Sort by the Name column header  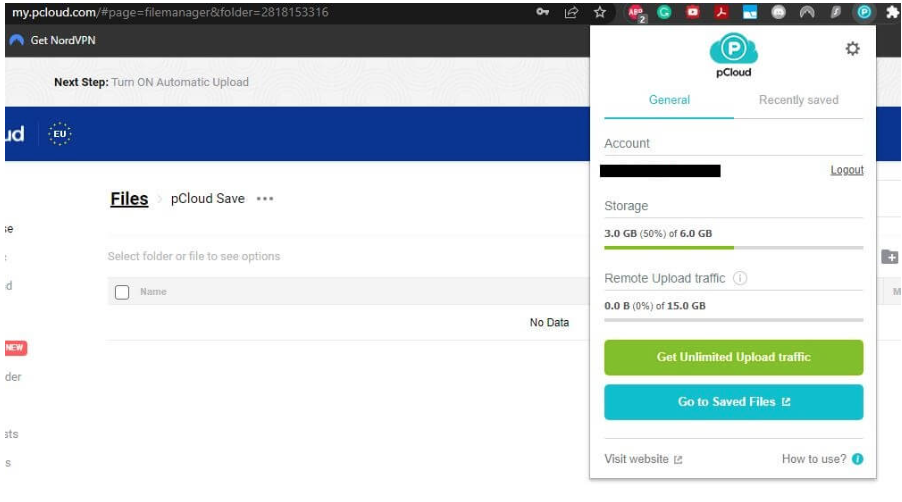click(x=153, y=292)
